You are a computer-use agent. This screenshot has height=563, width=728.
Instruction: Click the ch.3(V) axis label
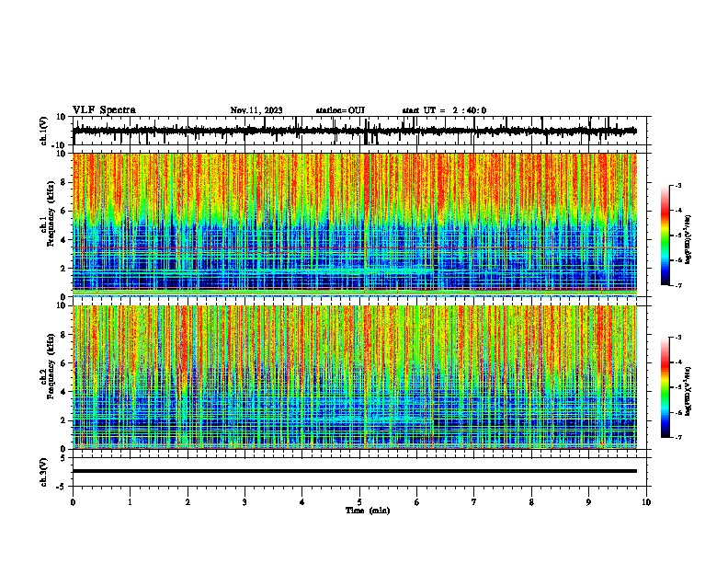pyautogui.click(x=44, y=472)
